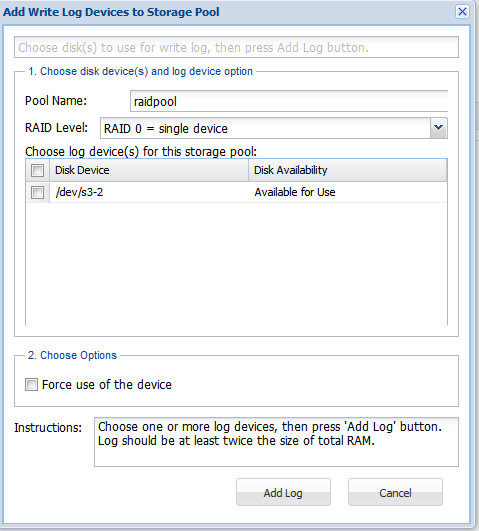Select the /dev/s3-2 disk device row

236,192
